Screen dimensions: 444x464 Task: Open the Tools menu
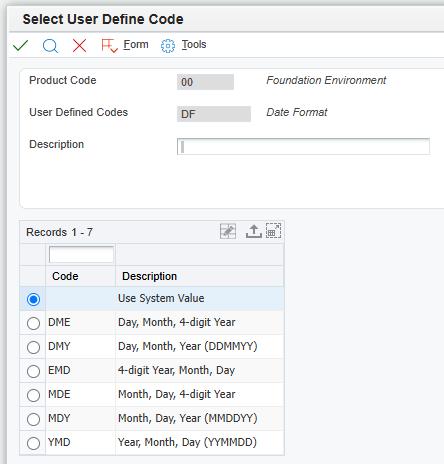[x=194, y=44]
